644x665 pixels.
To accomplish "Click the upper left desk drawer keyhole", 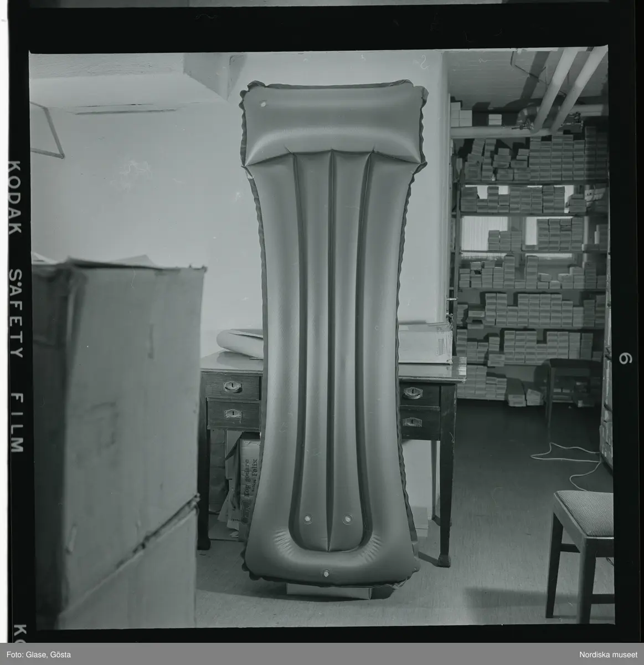I will pyautogui.click(x=233, y=387).
